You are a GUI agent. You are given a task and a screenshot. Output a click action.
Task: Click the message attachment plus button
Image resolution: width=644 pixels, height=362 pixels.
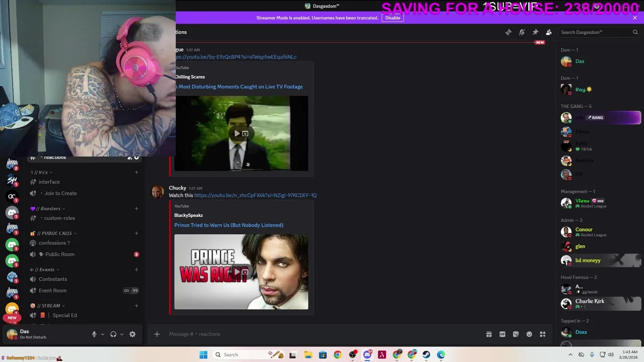156,334
